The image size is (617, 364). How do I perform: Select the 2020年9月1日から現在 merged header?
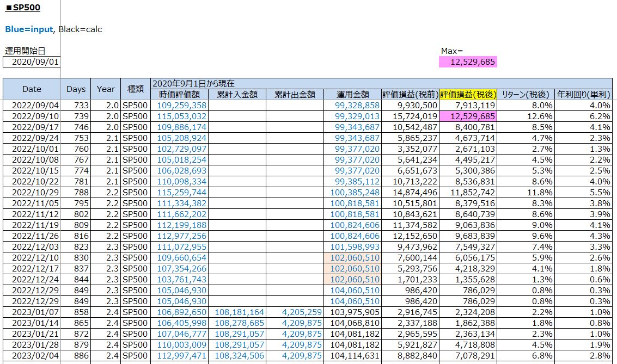pyautogui.click(x=193, y=83)
